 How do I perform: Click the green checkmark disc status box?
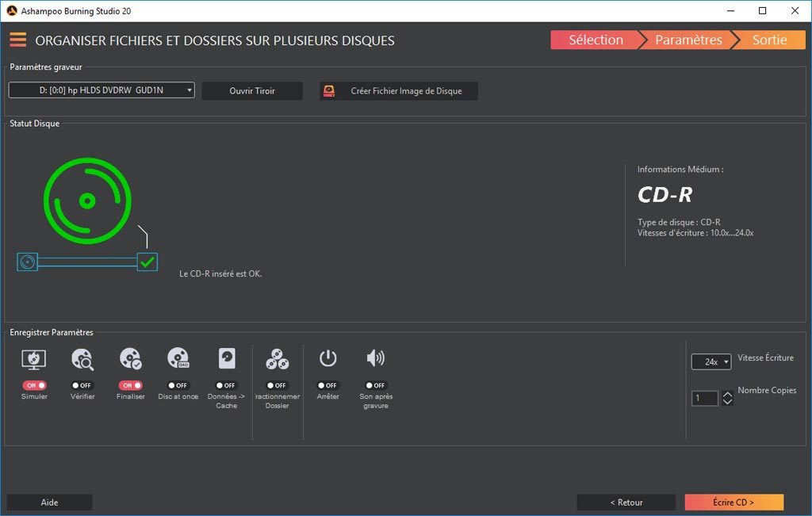[x=147, y=262]
